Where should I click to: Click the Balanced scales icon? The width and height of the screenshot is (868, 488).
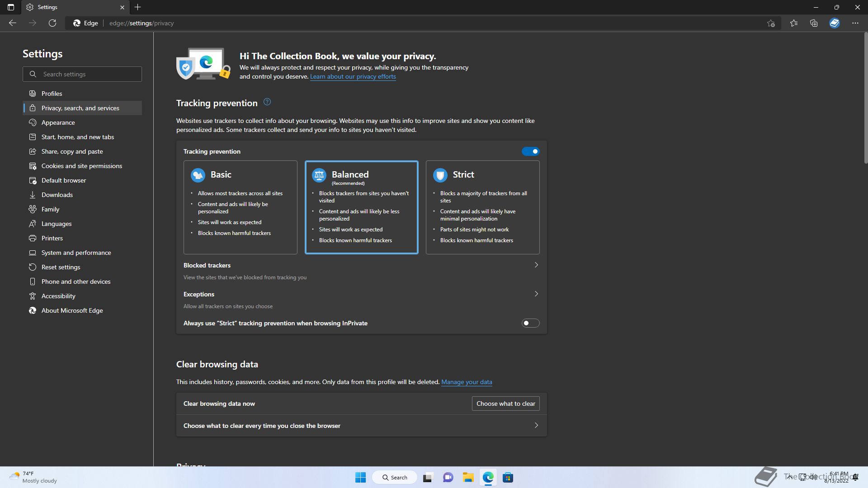pos(319,175)
